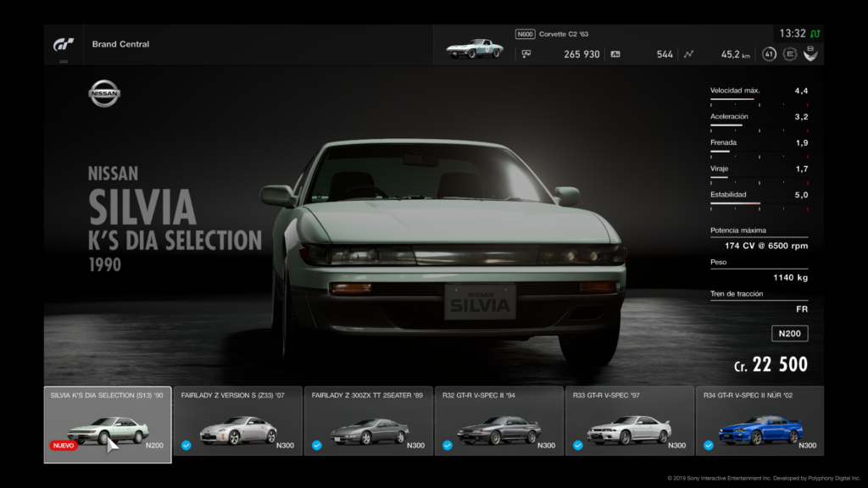The height and width of the screenshot is (488, 868).
Task: Select R32 GT-R V-Spec II '94 card
Action: coord(499,421)
